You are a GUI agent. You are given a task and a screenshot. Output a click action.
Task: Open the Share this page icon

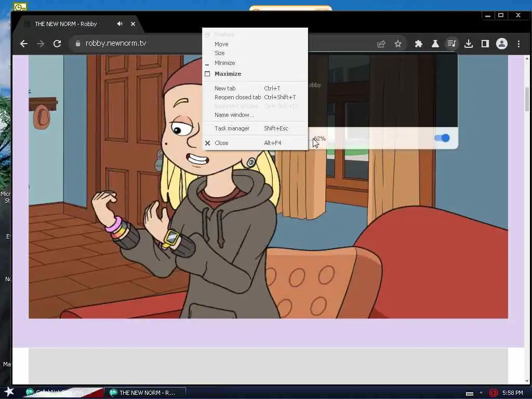381,44
